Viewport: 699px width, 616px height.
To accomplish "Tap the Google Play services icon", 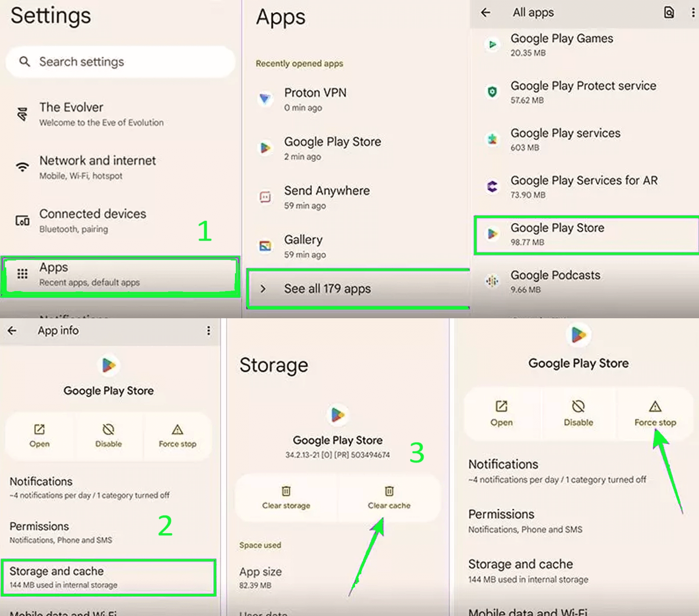I will [x=492, y=139].
